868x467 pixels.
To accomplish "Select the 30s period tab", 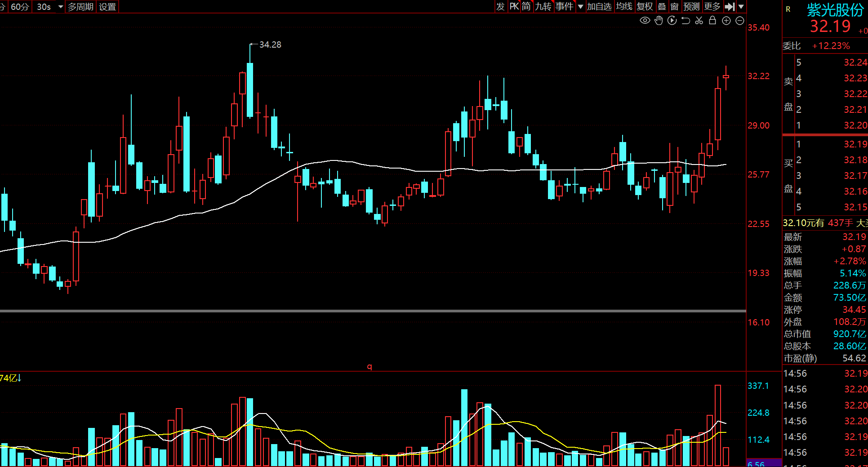I will tap(44, 7).
